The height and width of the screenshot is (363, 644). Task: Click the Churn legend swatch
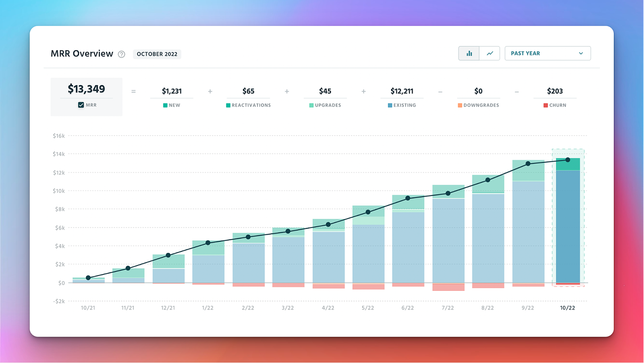[x=546, y=105]
